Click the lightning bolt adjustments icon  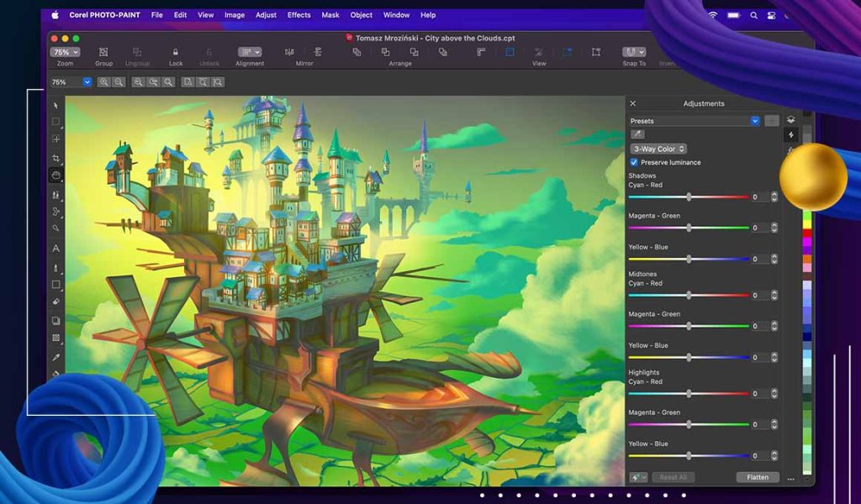(x=790, y=134)
